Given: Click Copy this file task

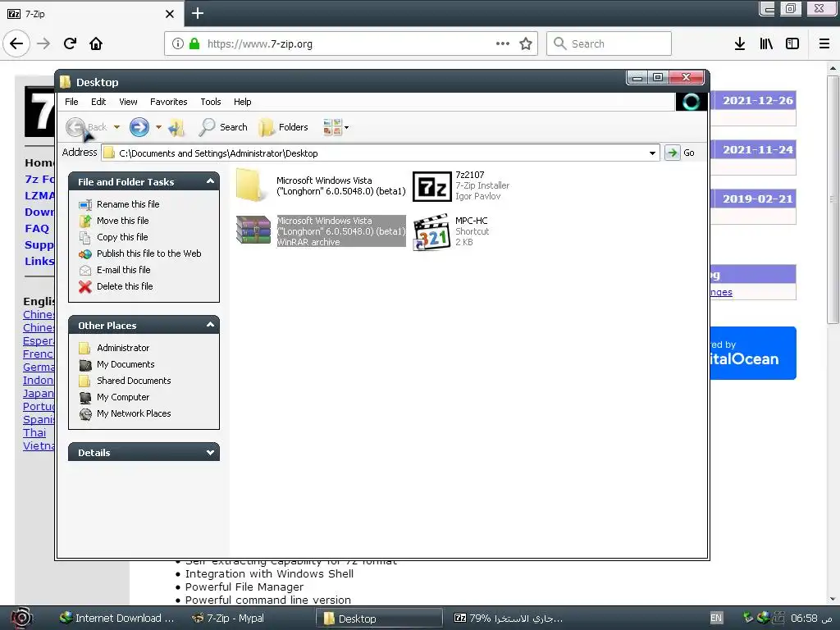Looking at the screenshot, I should tap(122, 237).
